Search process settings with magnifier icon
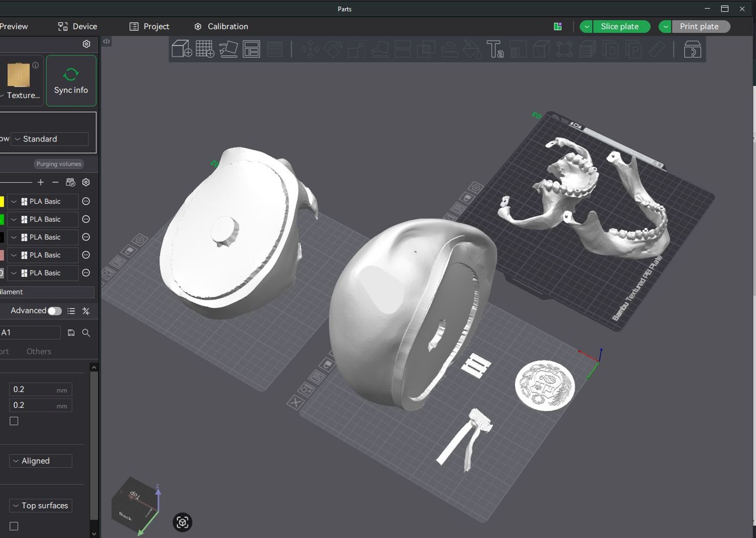This screenshot has width=756, height=538. (x=86, y=333)
